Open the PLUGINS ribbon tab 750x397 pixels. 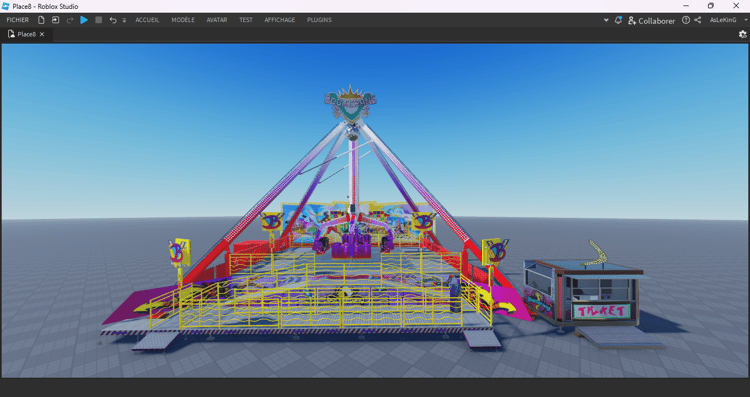tap(320, 20)
